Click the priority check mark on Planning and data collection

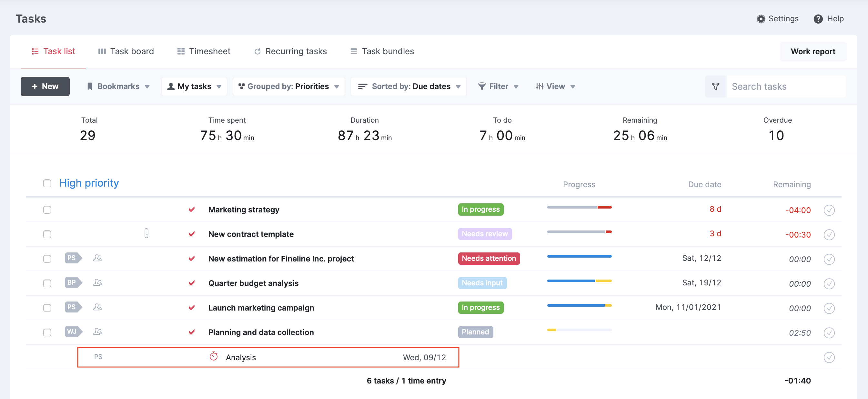[x=192, y=332]
